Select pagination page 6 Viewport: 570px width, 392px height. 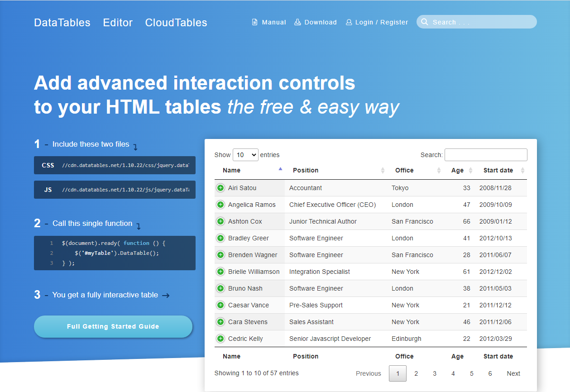490,373
